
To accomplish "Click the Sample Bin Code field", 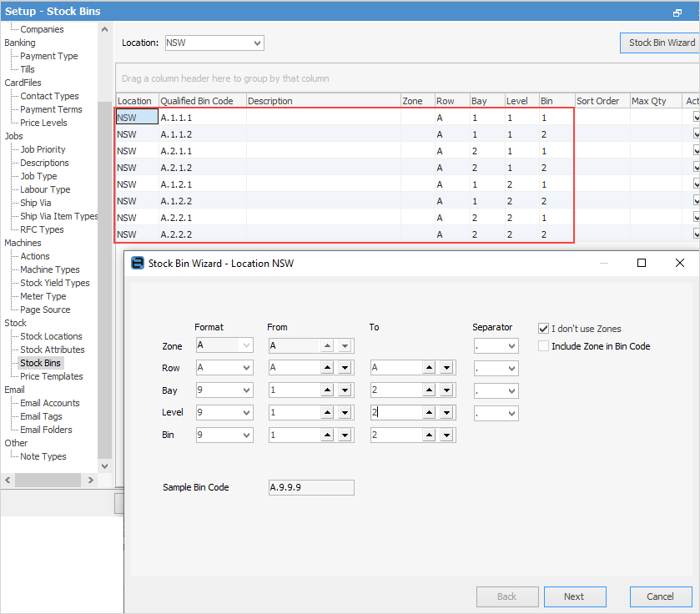I will (311, 487).
